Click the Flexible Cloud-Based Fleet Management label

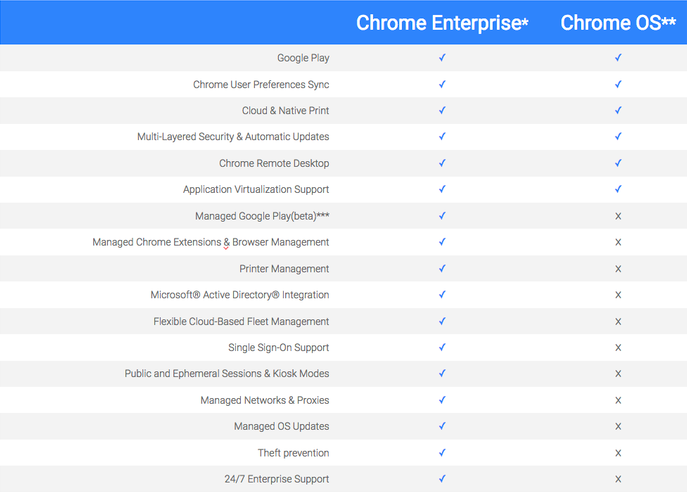[x=241, y=322]
